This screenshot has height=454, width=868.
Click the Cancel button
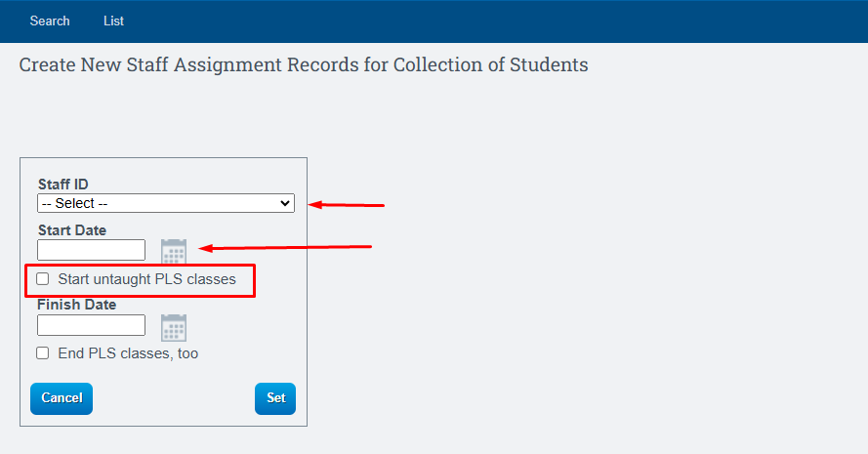point(62,398)
